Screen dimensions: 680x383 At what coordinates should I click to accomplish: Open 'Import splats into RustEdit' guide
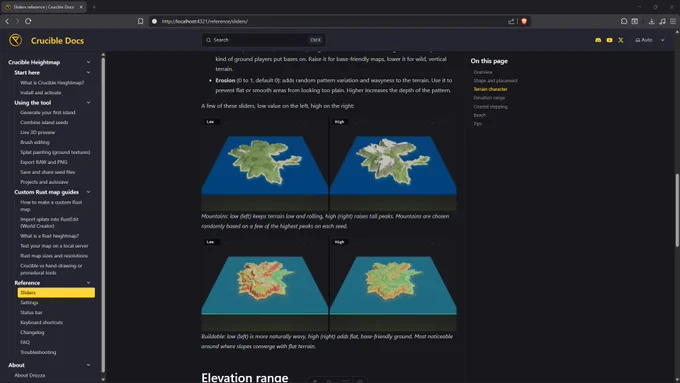[49, 223]
